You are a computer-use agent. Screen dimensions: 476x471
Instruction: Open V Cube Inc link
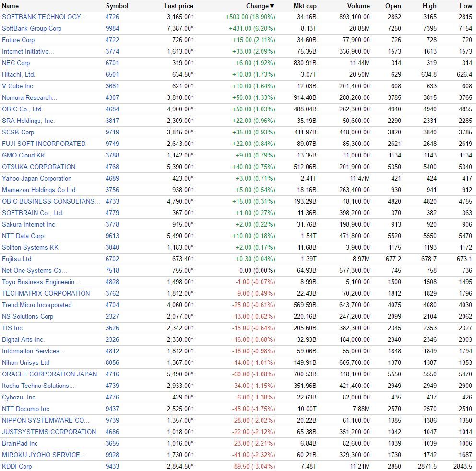point(17,86)
